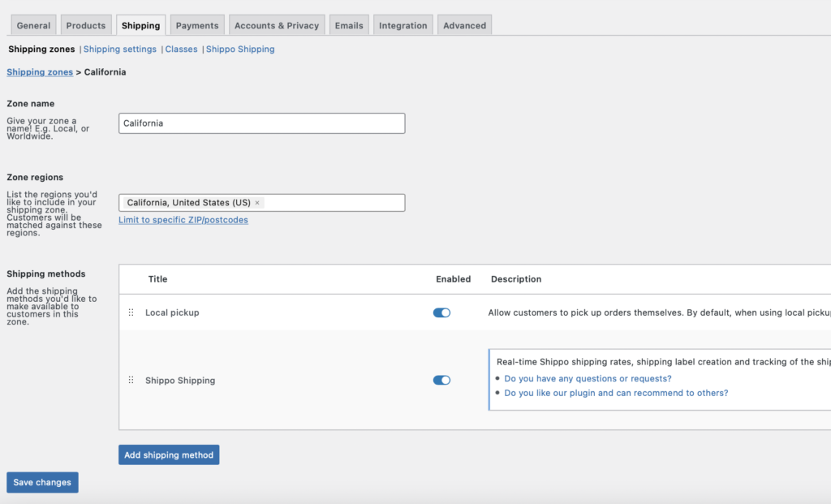Disable the Local pickup shipping method
This screenshot has height=504, width=831.
[x=441, y=312]
